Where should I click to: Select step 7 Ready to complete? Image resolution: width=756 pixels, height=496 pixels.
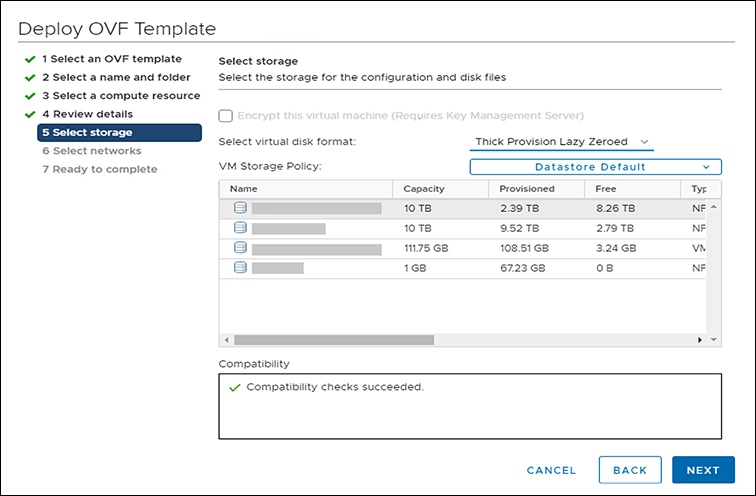[100, 169]
